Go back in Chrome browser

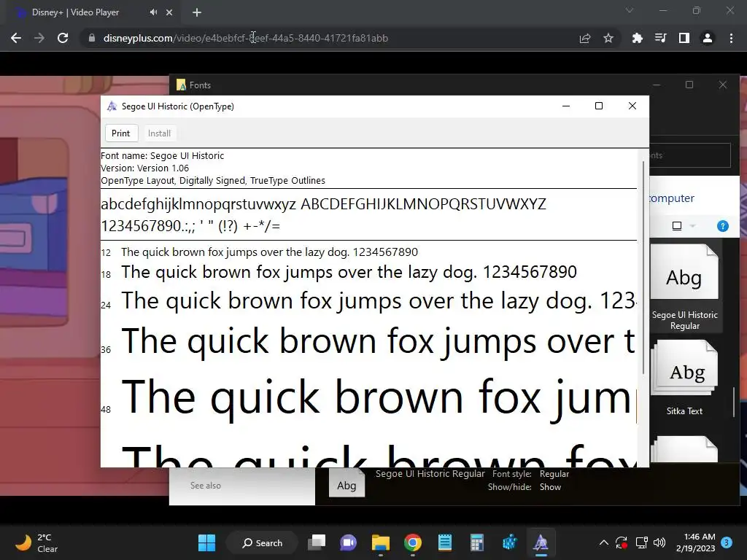16,38
